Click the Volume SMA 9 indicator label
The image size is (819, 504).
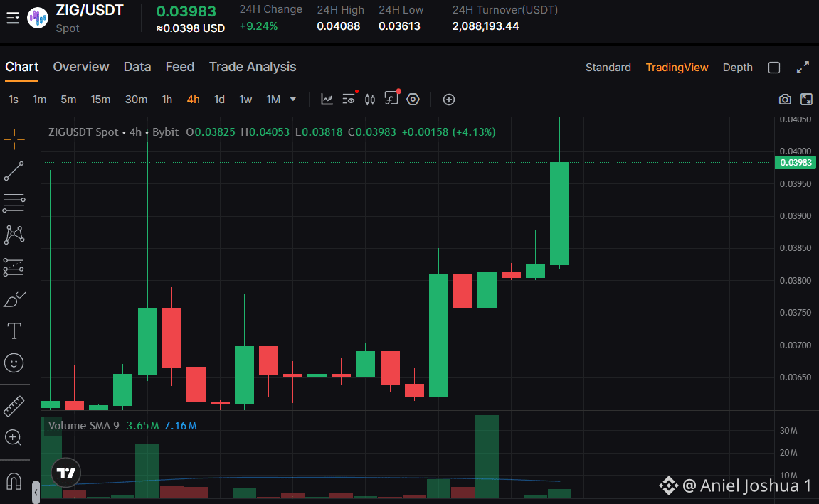tap(83, 426)
